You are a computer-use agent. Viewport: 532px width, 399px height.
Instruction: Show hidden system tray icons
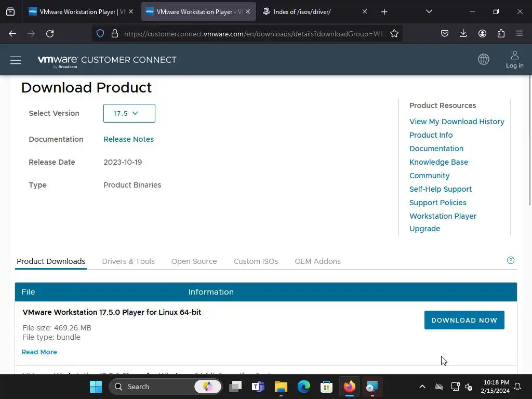tap(422, 387)
